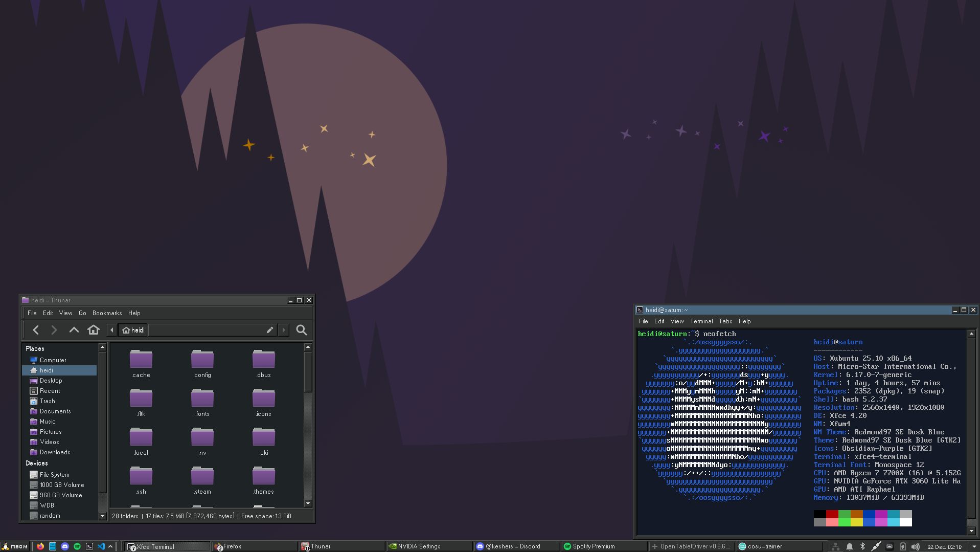The width and height of the screenshot is (980, 552).
Task: Go to home folder via toolbar house icon
Action: tap(93, 330)
